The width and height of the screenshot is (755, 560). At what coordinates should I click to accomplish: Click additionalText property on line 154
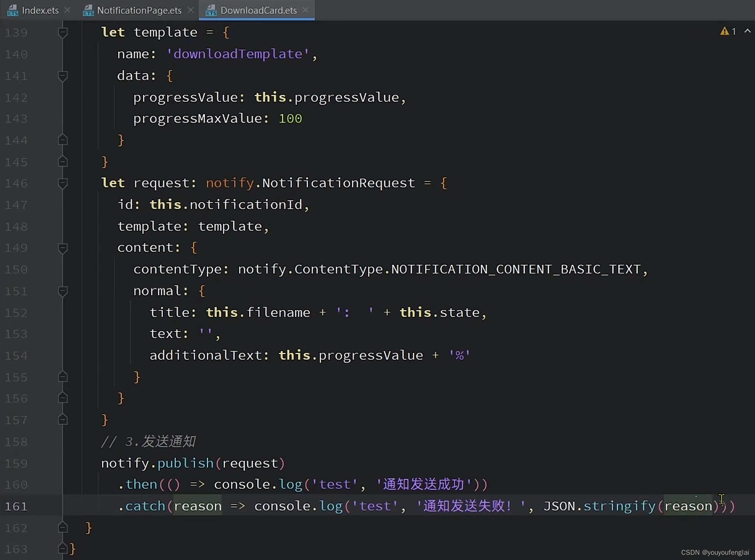(205, 355)
